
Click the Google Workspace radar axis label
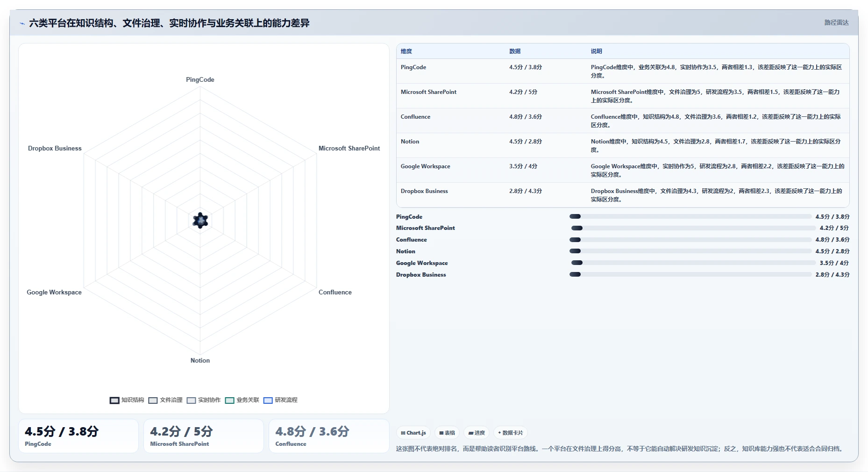(54, 293)
